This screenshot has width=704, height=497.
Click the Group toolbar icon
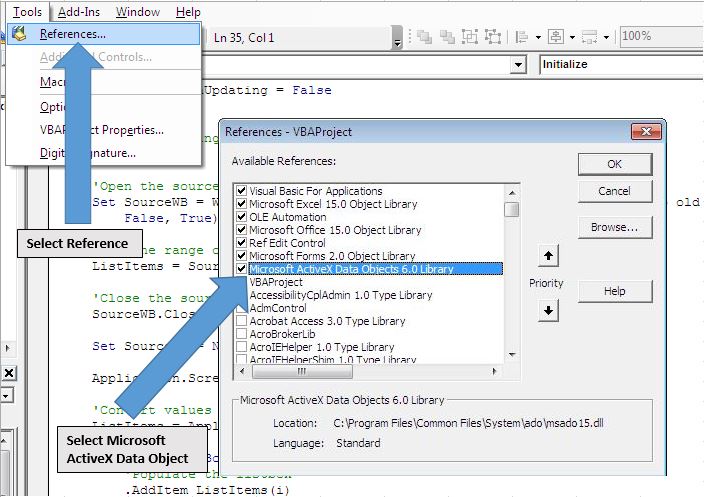pos(470,37)
